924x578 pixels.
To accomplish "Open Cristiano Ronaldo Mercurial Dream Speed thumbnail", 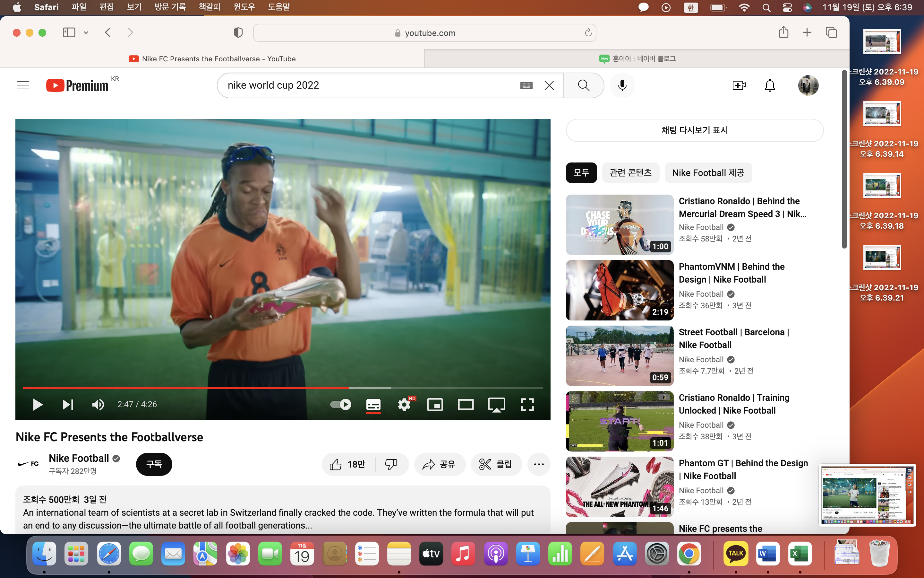I will [x=619, y=225].
